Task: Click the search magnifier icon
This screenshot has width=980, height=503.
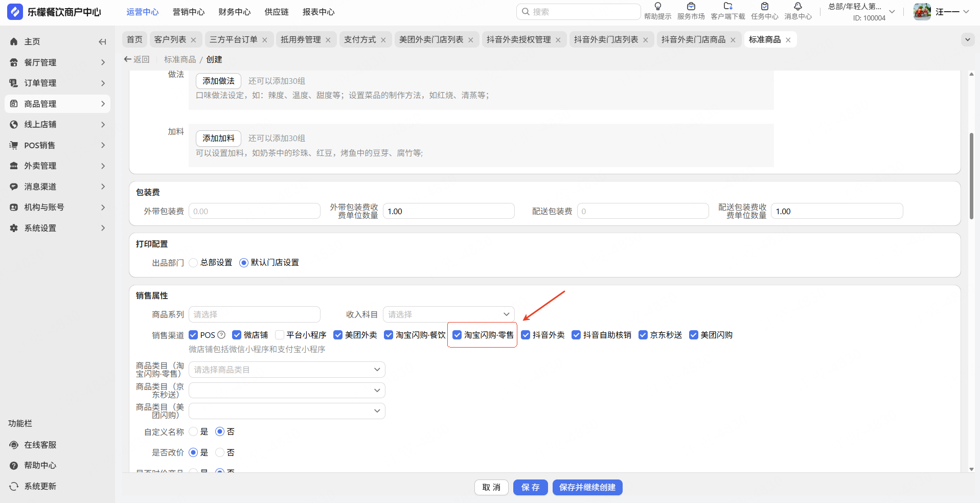Action: pyautogui.click(x=526, y=12)
